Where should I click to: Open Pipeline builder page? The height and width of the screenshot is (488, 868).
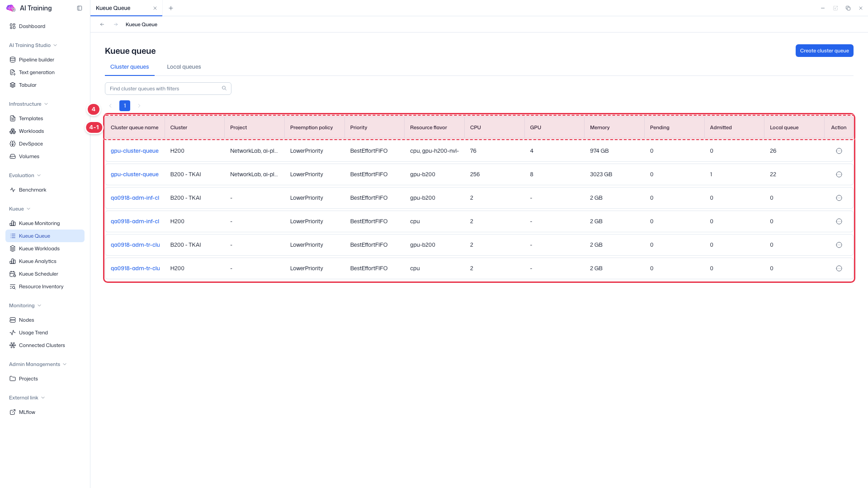pos(45,60)
